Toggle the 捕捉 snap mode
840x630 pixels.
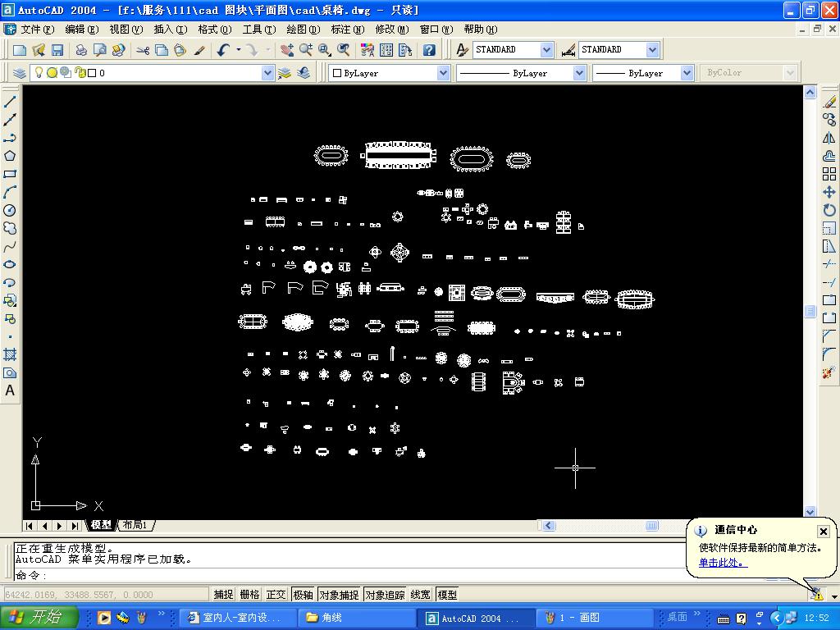coord(223,595)
